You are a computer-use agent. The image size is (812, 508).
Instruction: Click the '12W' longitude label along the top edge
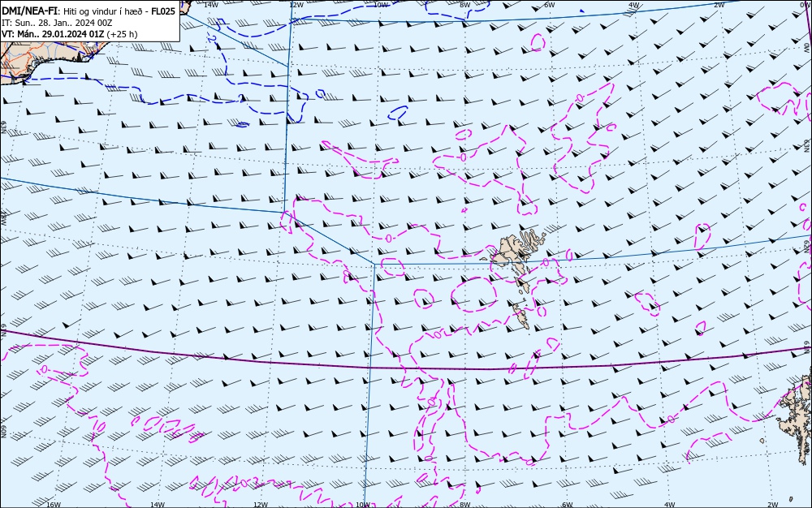pyautogui.click(x=296, y=5)
